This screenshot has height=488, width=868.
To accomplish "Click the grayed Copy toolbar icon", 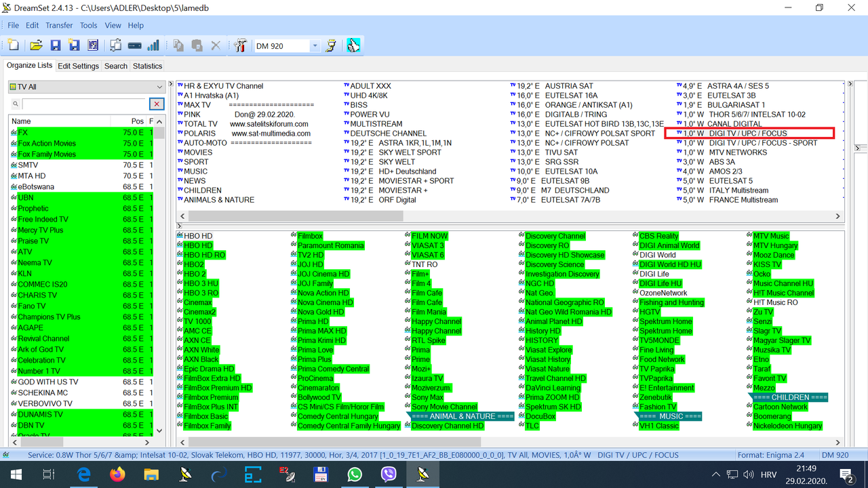I will click(x=178, y=45).
